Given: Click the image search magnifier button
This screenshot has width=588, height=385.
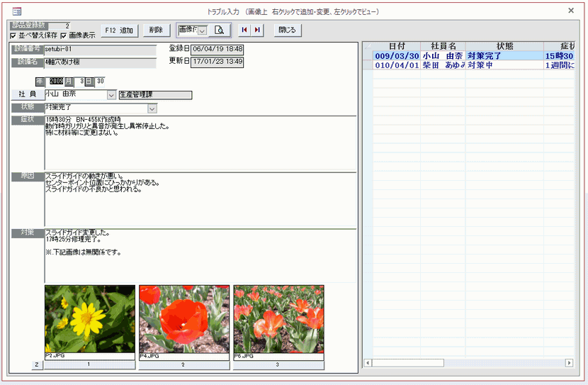Looking at the screenshot, I should (220, 30).
